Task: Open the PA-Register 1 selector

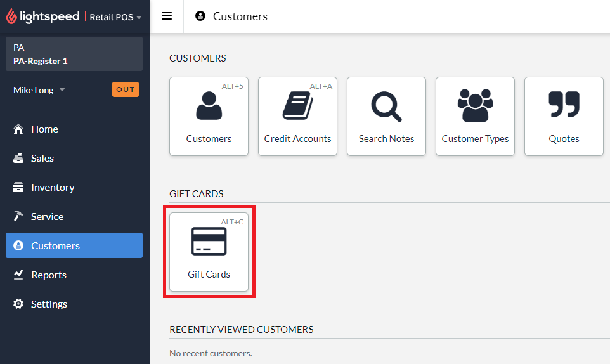Action: 74,54
